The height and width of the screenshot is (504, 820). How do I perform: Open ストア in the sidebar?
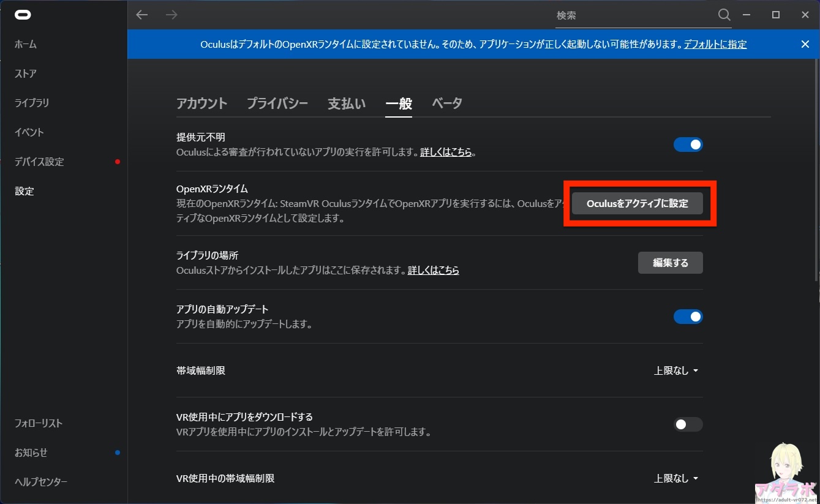tap(26, 73)
